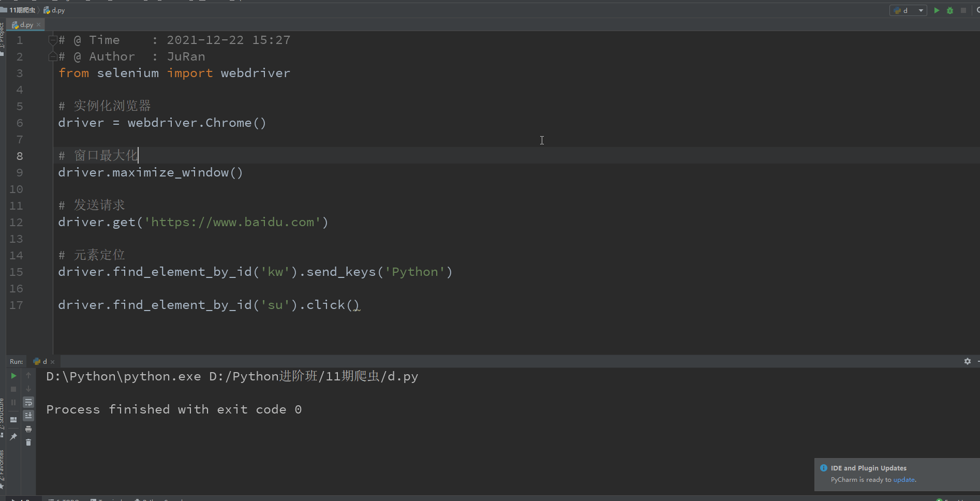
Task: Open the Favorites side tool window
Action: click(x=2, y=468)
